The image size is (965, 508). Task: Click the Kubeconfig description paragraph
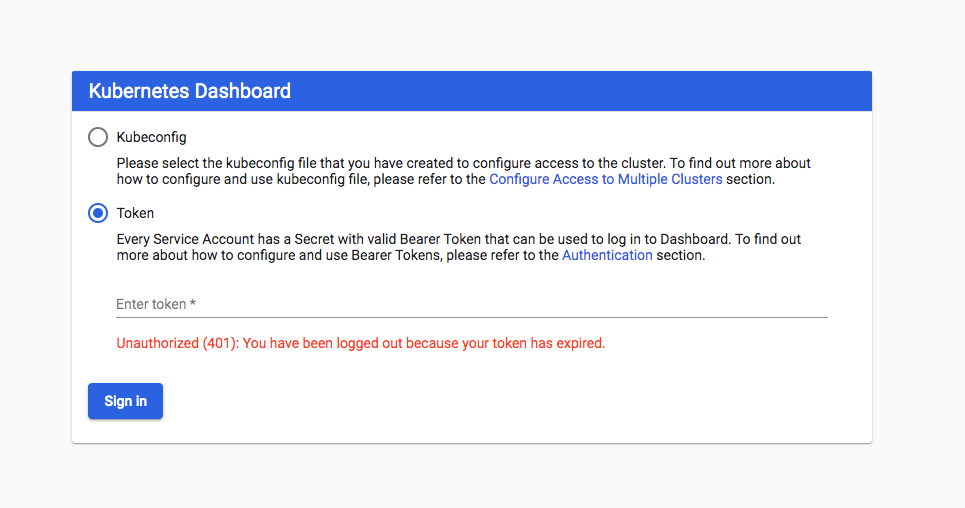tap(463, 171)
